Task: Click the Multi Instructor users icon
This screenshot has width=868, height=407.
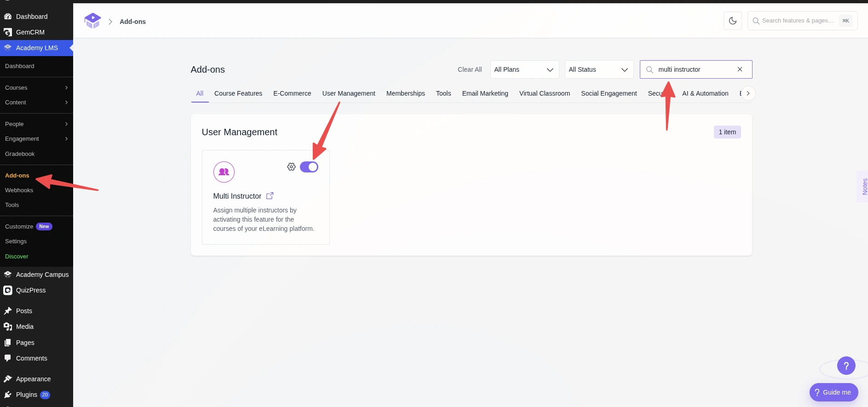Action: coord(224,172)
